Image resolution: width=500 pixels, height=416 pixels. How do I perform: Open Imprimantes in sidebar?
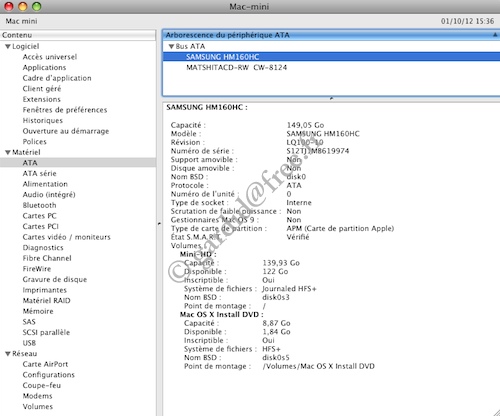click(x=45, y=290)
